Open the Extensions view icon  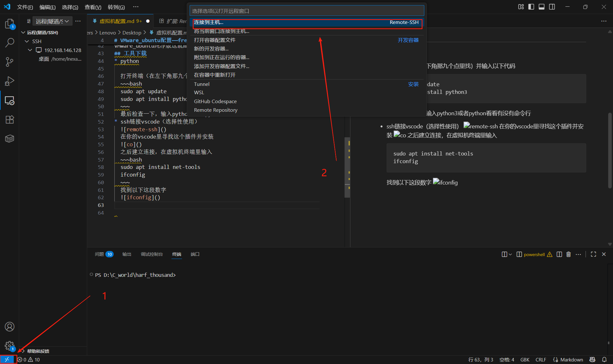10,119
